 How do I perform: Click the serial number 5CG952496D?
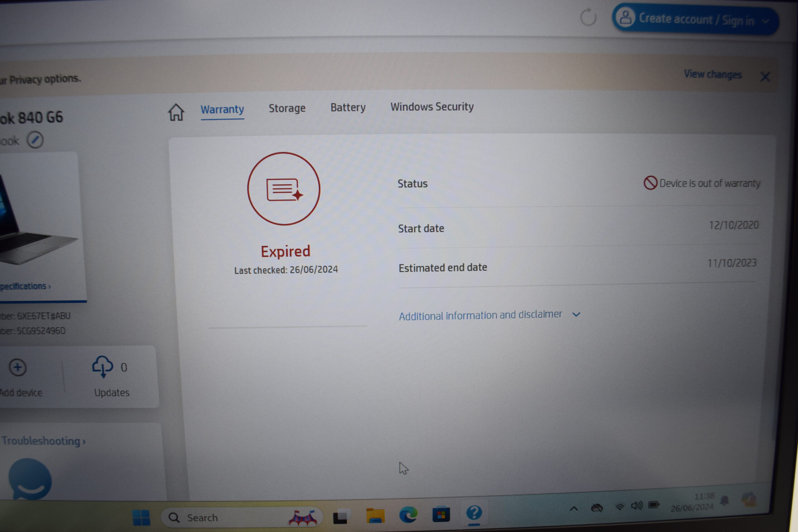pyautogui.click(x=41, y=331)
